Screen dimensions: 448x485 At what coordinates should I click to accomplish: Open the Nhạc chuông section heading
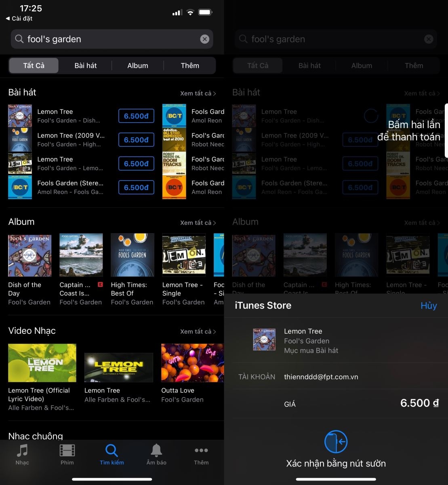click(x=36, y=436)
